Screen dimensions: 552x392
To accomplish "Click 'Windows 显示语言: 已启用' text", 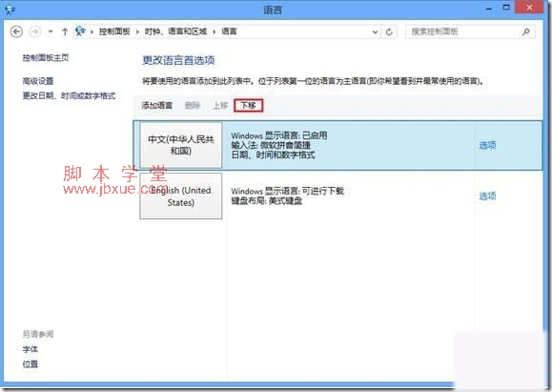I will click(x=279, y=135).
